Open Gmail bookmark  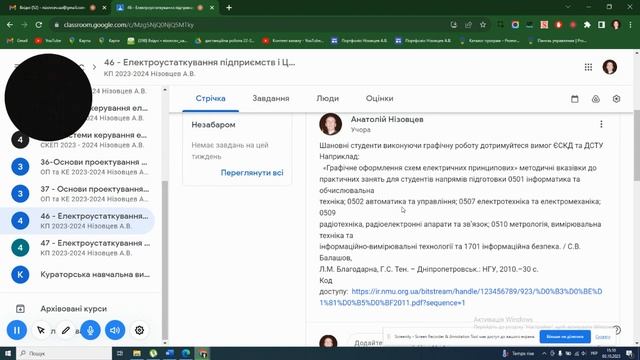click(18, 41)
